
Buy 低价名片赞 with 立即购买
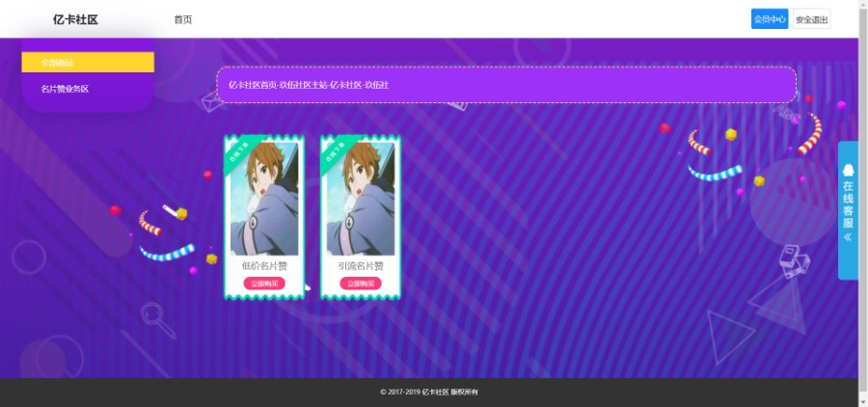(264, 284)
